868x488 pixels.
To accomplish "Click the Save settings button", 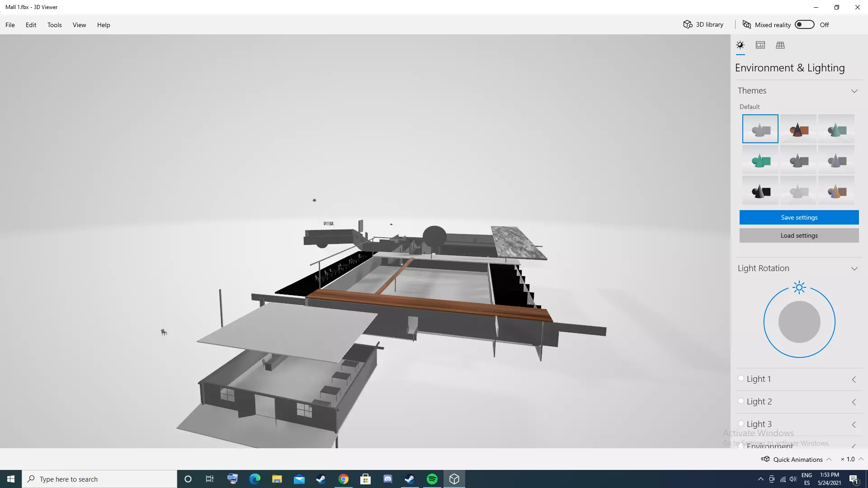I will pyautogui.click(x=799, y=217).
